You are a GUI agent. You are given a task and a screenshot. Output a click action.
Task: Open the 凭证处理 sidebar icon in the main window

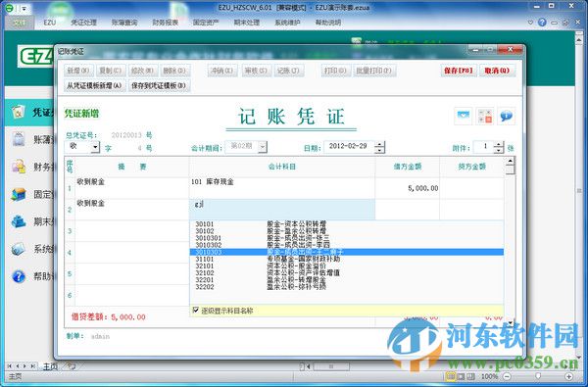(18, 112)
